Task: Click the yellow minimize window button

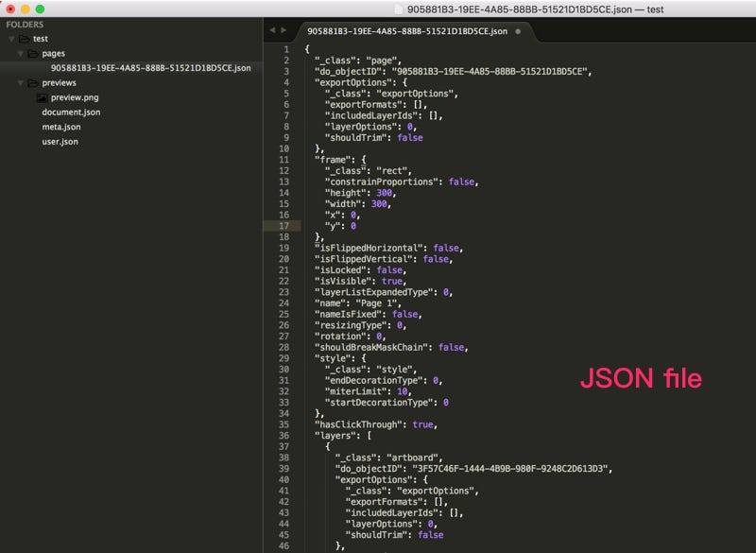Action: tap(26, 9)
